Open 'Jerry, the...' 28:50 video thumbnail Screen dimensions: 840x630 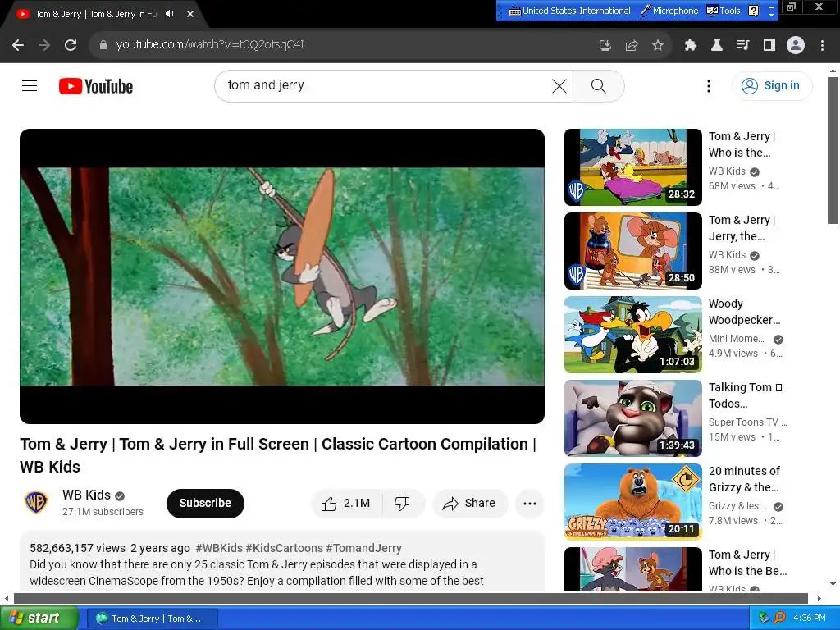[632, 251]
